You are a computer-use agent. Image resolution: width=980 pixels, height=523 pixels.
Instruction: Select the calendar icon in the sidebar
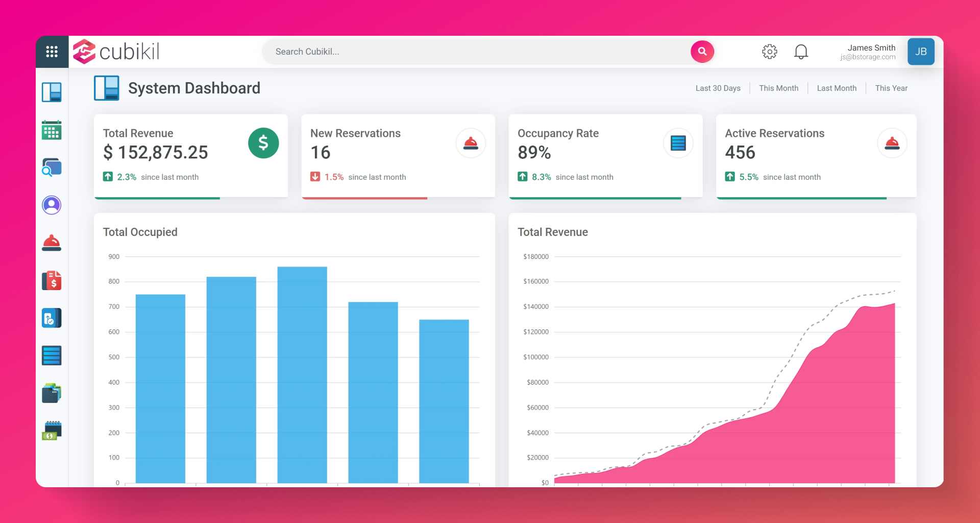pyautogui.click(x=52, y=130)
